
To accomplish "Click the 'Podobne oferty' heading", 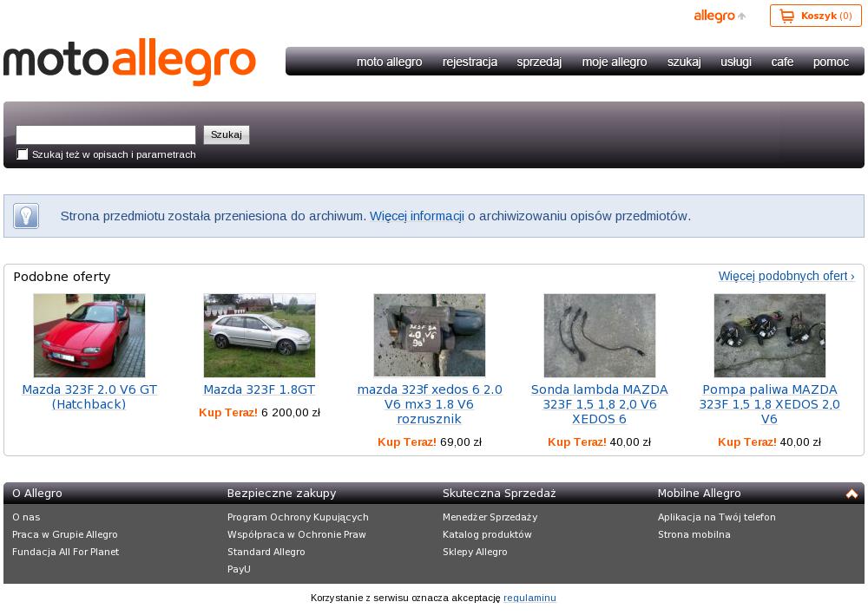I will [x=62, y=277].
